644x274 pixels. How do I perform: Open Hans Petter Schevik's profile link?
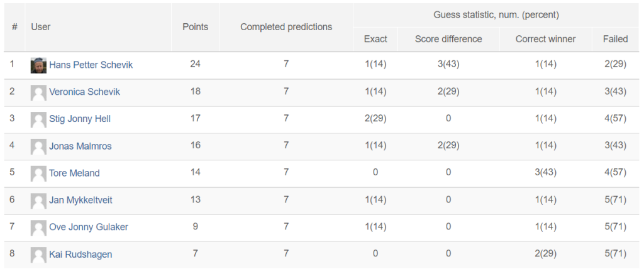91,65
